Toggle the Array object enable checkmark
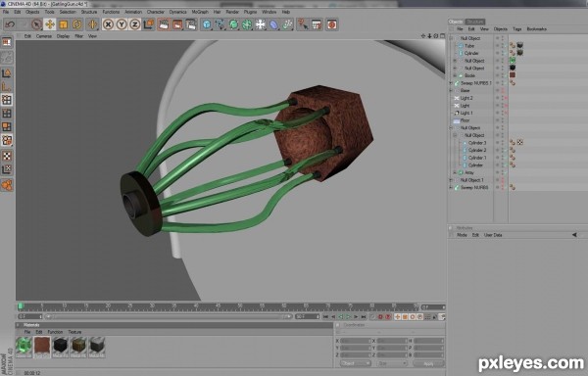The width and height of the screenshot is (588, 376). (506, 172)
